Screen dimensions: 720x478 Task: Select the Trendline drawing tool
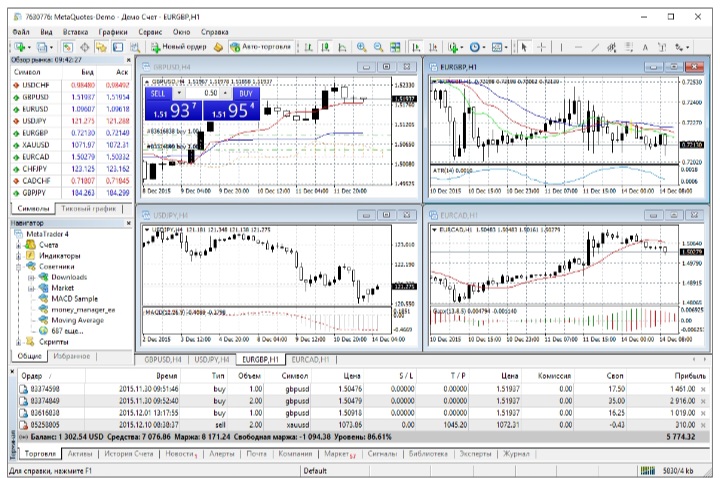[x=595, y=47]
